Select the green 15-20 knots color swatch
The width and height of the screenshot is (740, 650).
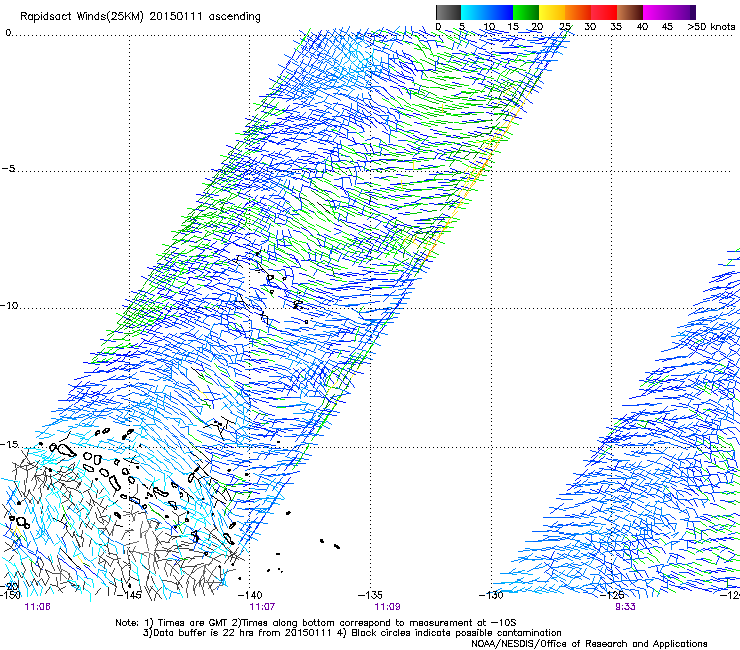(526, 12)
